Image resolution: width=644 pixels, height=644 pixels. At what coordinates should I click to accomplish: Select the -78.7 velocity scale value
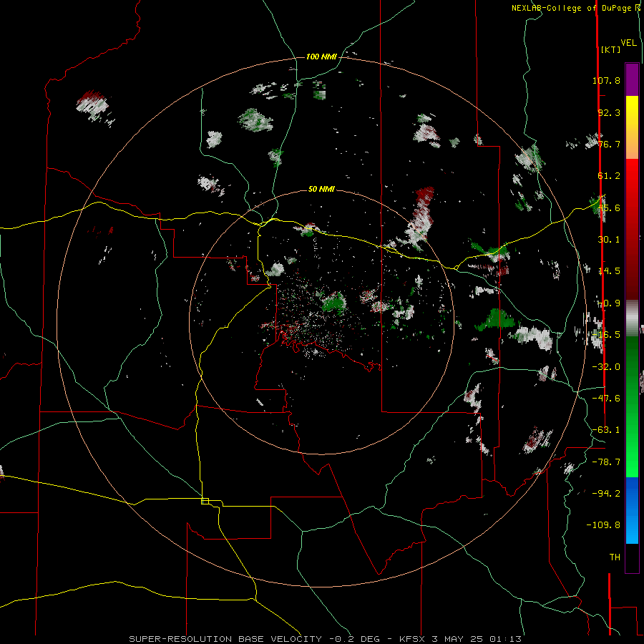click(x=606, y=462)
